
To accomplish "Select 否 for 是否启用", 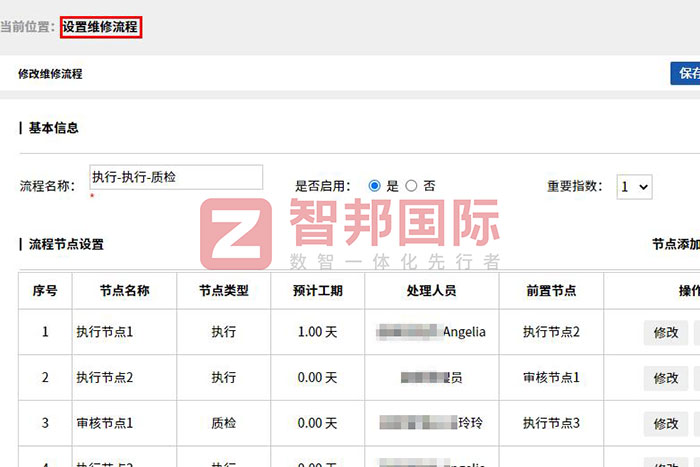I will click(411, 186).
